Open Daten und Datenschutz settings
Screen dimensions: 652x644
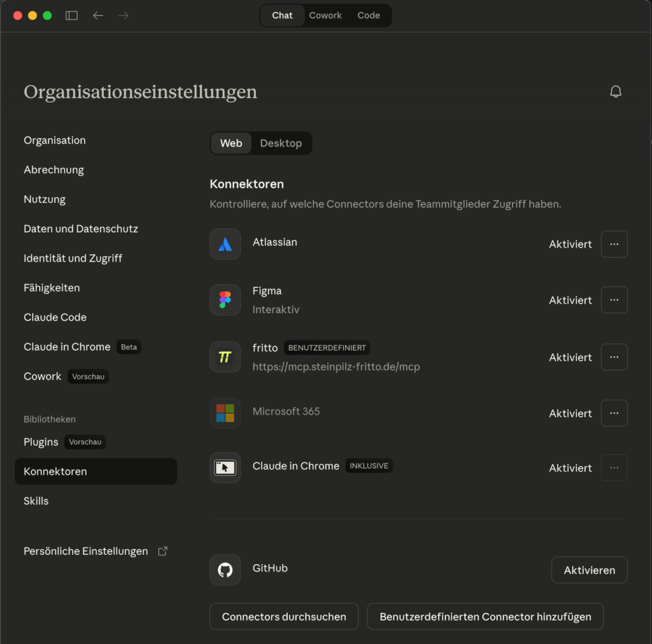81,228
